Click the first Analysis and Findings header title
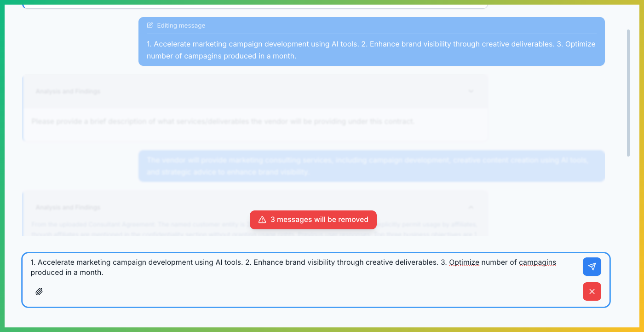The width and height of the screenshot is (644, 332). [x=68, y=91]
